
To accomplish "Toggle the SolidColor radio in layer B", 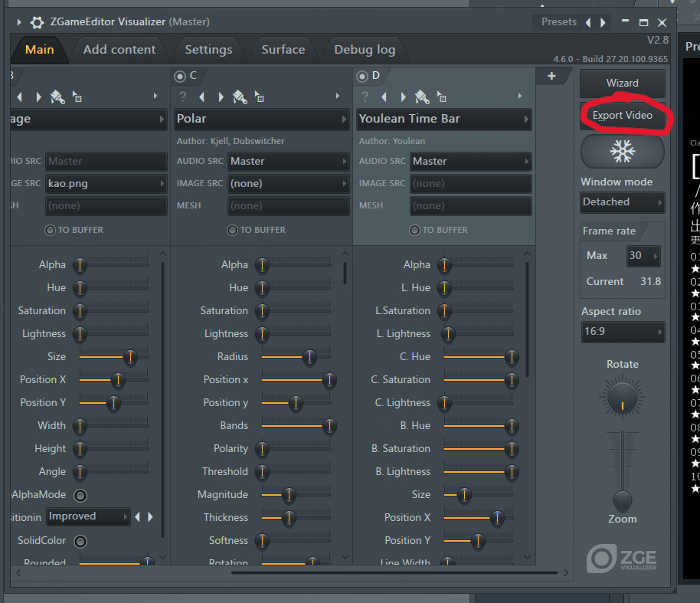I will coord(80,542).
